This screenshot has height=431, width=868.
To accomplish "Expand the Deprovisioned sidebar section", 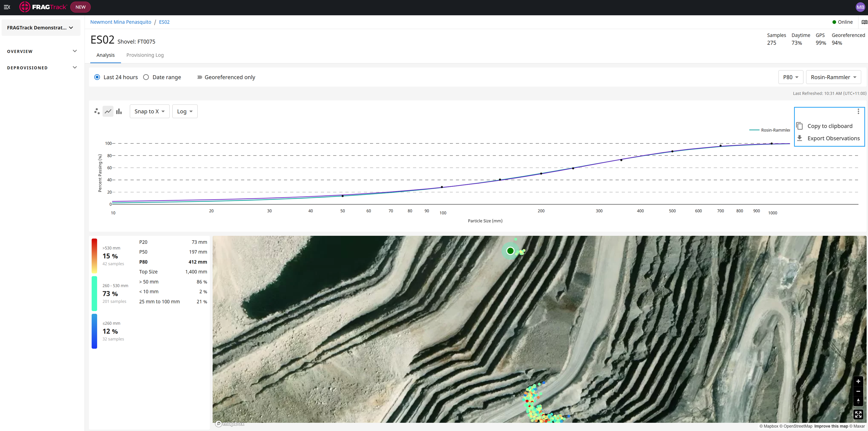I will coord(42,68).
